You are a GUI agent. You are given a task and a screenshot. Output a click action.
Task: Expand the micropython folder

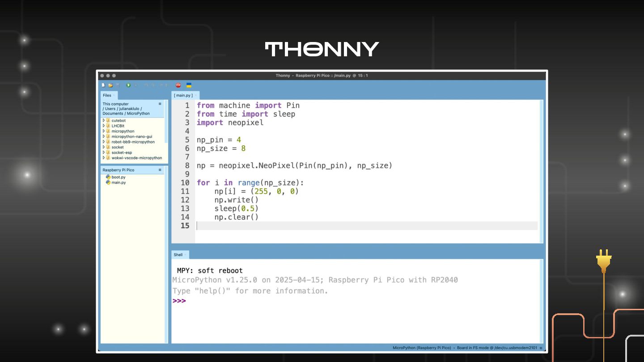point(104,131)
